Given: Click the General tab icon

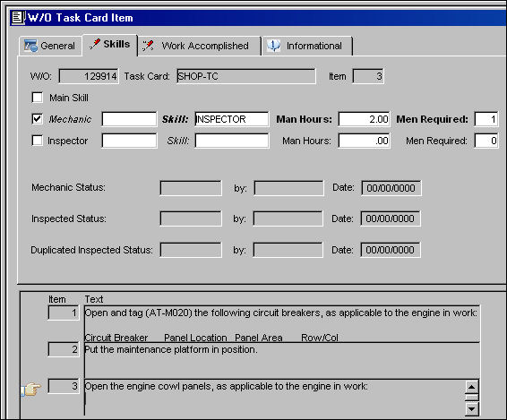Looking at the screenshot, I should click(x=30, y=46).
